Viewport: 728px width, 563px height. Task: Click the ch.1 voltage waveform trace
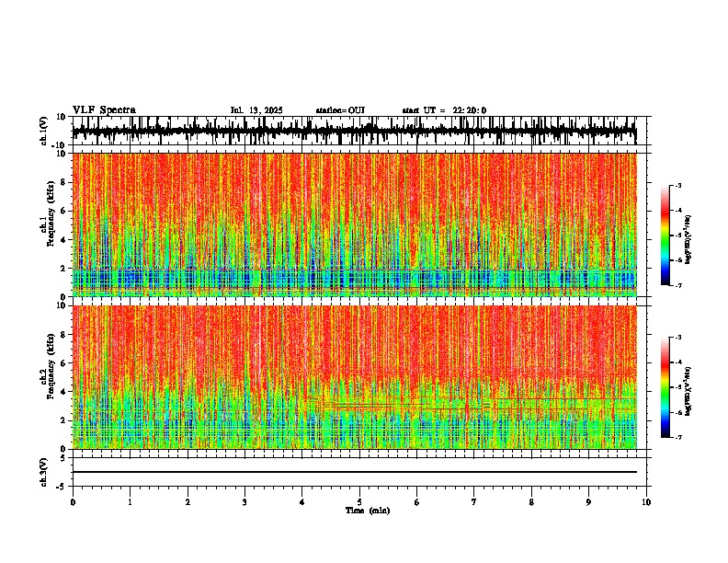click(354, 131)
